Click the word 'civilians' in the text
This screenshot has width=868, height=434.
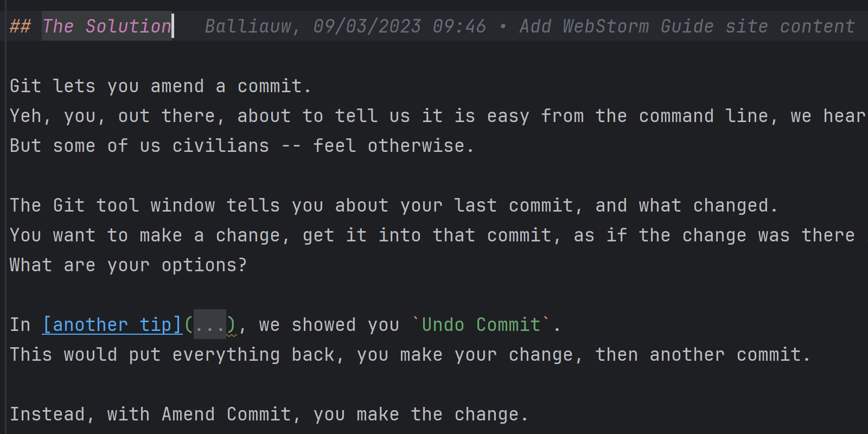[x=221, y=145]
